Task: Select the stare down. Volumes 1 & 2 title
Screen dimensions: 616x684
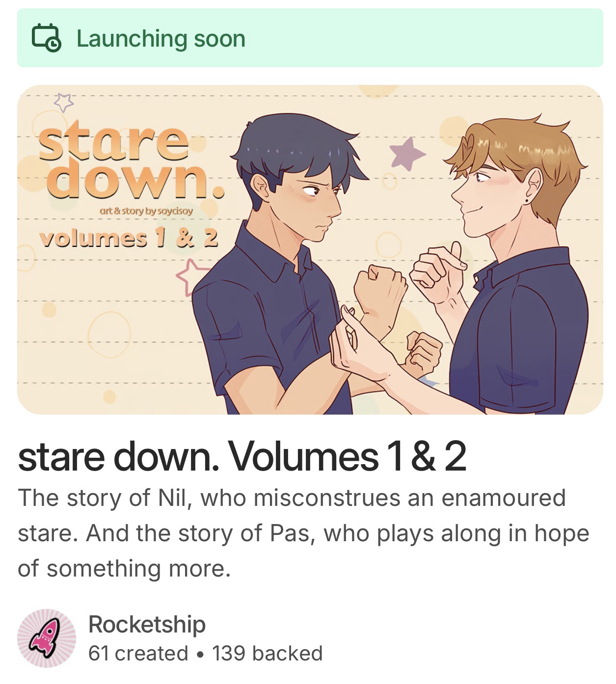Action: tap(242, 456)
